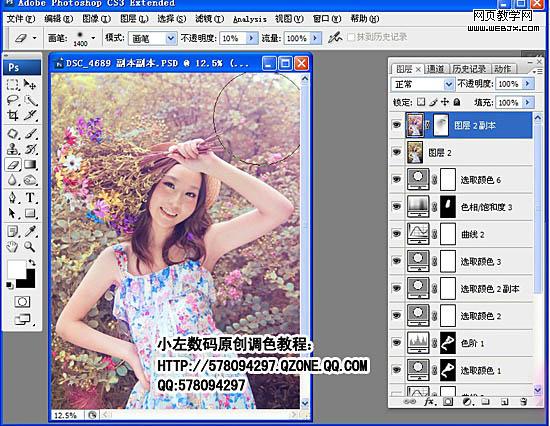
Task: Open layer blend mode 正常 dropdown
Action: pyautogui.click(x=448, y=84)
